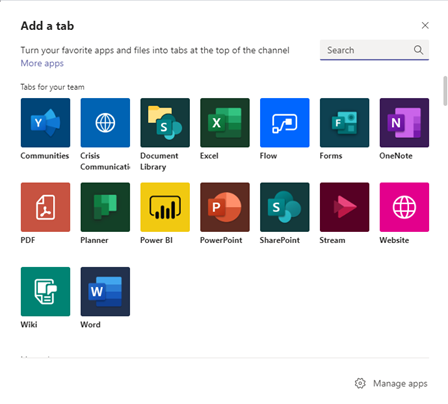This screenshot has height=404, width=448.
Task: Add a Word tab icon
Action: point(105,292)
